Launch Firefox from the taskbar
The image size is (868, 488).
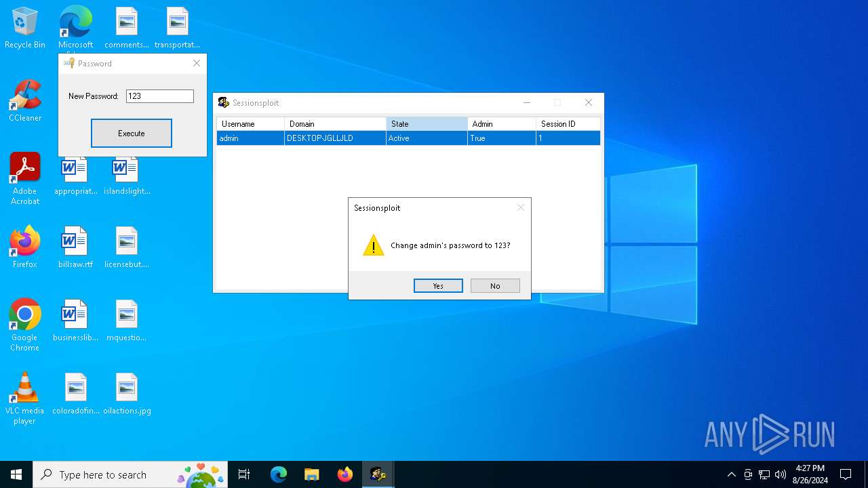pyautogui.click(x=344, y=474)
